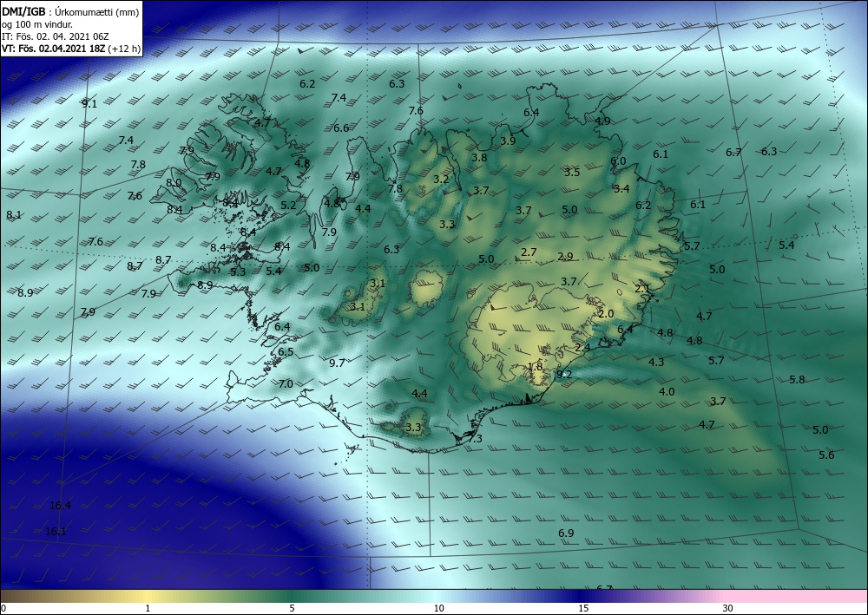Click the 9.7 value on the map
The height and width of the screenshot is (615, 868).
pos(337,363)
